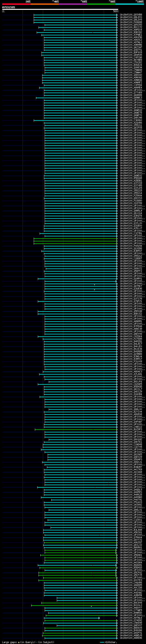The image size is (146, 644).
Task: Click the cyan ~100% identity legend segment
Action: coord(130,4)
